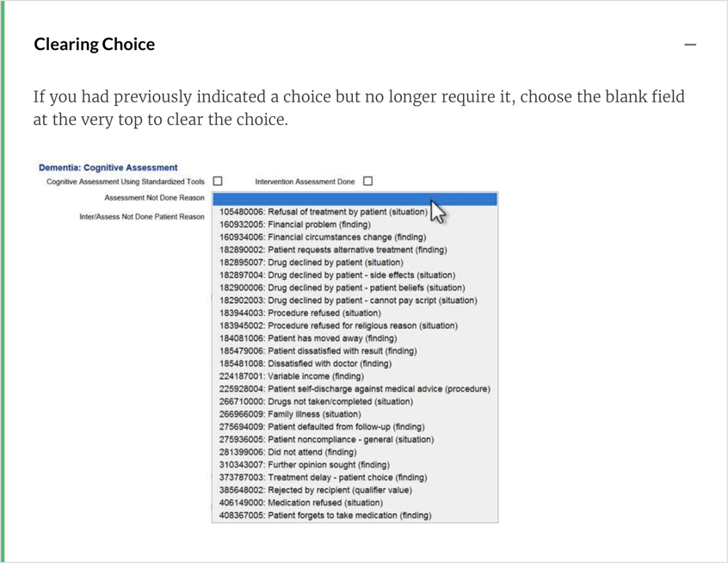Screen dimensions: 728x563
Task: Tick the Intervention Assessment Done checkbox
Action: (x=368, y=182)
